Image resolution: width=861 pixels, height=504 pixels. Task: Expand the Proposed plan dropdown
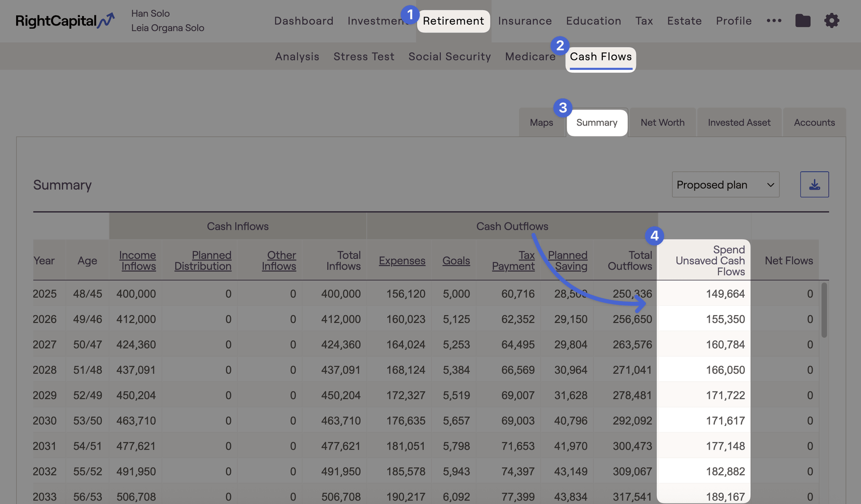click(725, 184)
